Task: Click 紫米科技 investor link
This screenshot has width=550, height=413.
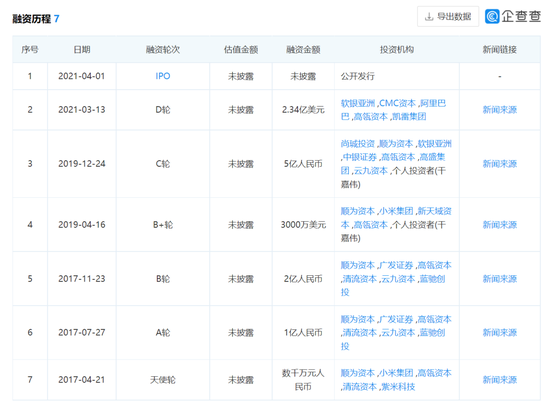Action: [x=398, y=387]
